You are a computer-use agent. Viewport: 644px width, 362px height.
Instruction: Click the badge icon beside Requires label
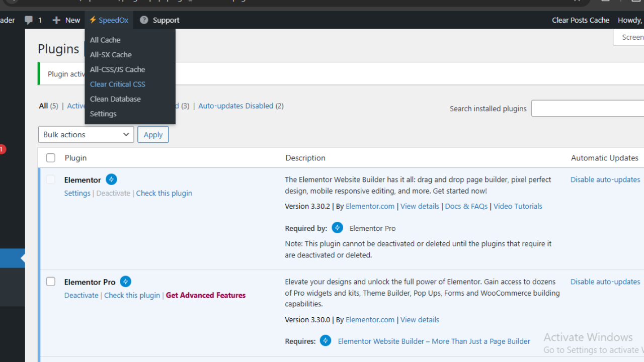pos(326,341)
